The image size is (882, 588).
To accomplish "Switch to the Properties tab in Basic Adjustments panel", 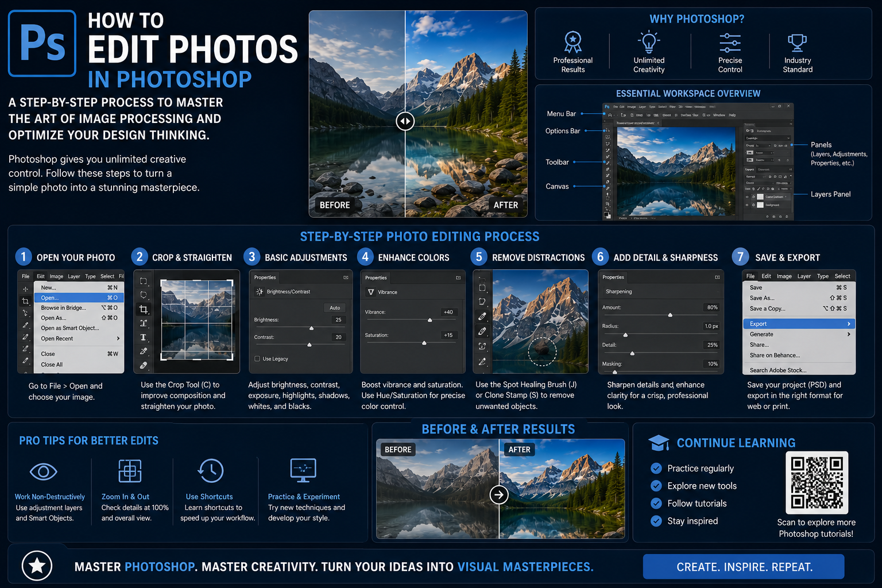I will (265, 277).
